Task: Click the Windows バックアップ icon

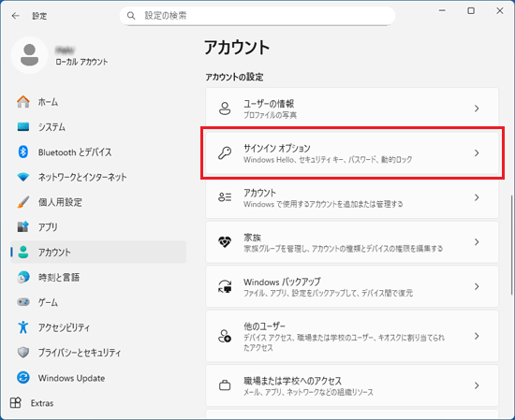Action: (225, 286)
